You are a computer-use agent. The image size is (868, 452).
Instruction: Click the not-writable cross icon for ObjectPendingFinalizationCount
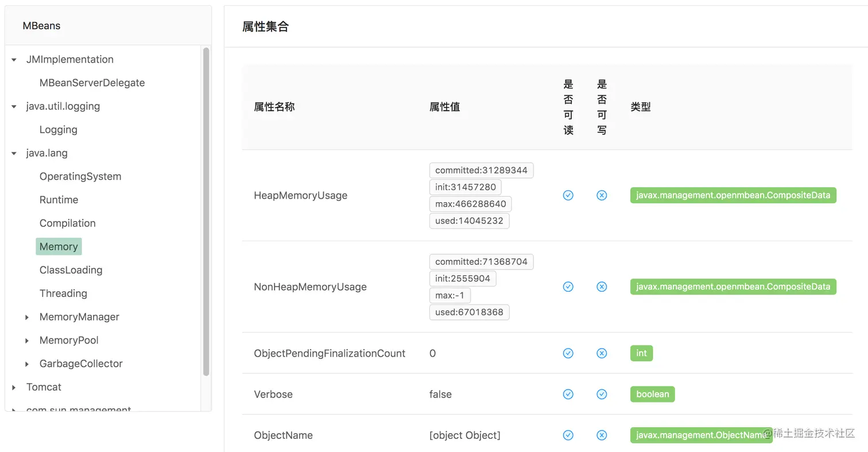(602, 353)
